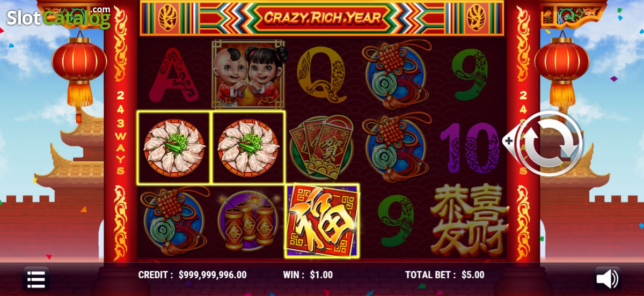644x296 pixels.
Task: Select the two children symbol
Action: pyautogui.click(x=248, y=75)
